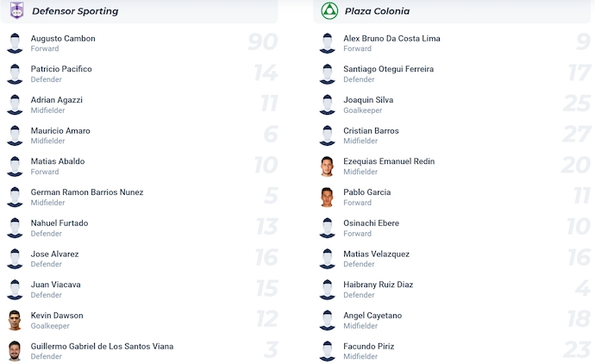Open Matias Abaldo's player profile
Viewport: 595px width, 364px height.
[57, 161]
